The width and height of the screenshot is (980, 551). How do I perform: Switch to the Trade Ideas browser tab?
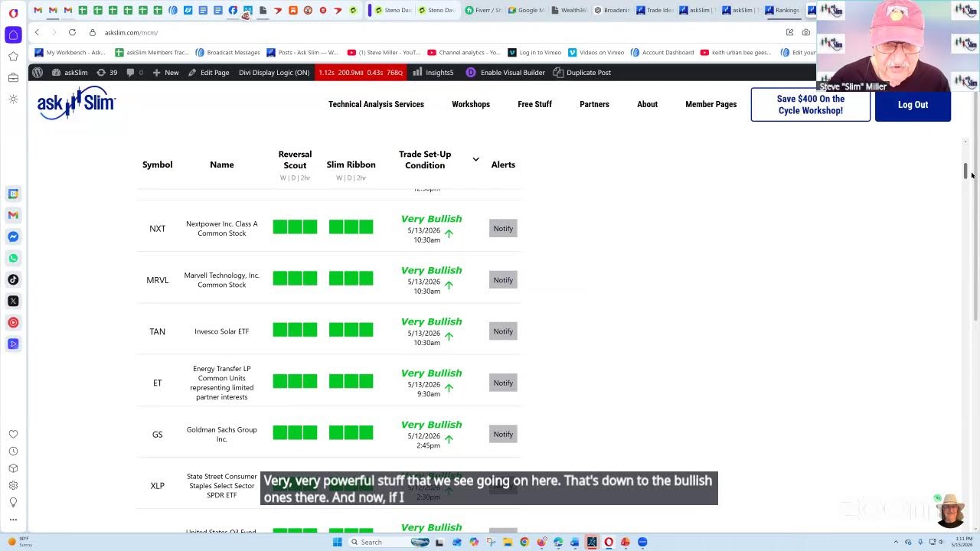point(654,10)
